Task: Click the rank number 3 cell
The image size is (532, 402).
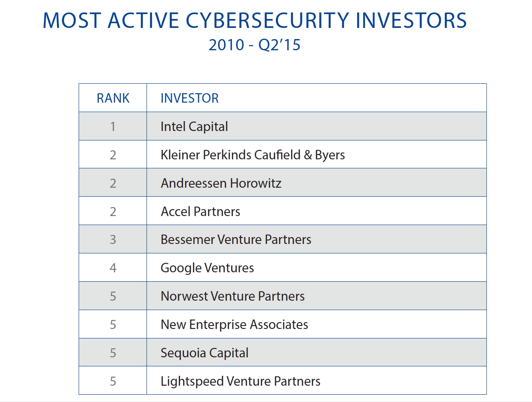Action: (x=113, y=240)
